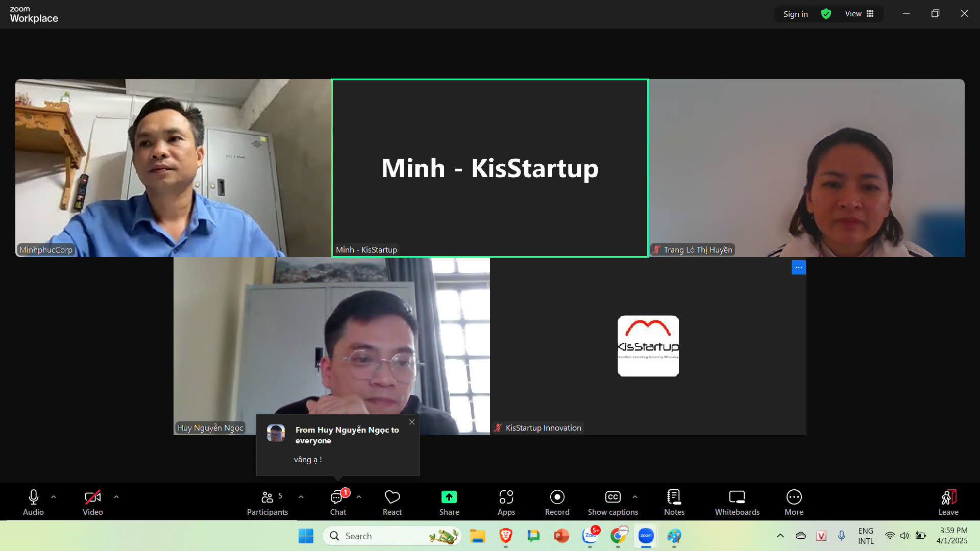The height and width of the screenshot is (551, 980).
Task: Click the MinhphucCorp name label
Action: [46, 249]
